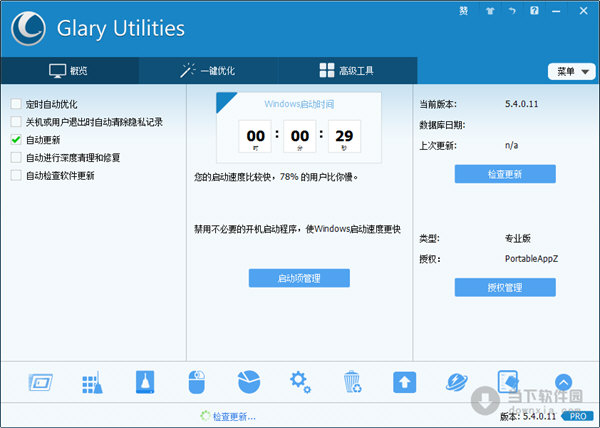
Task: Launch the disk cleaner drive icon
Action: [x=145, y=382]
